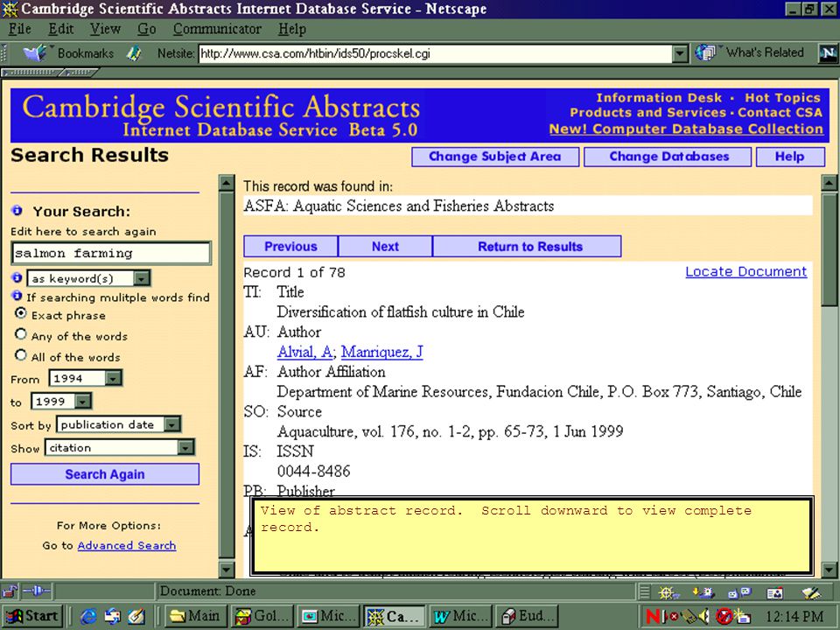
Task: Switch to the Eud... taskbar window
Action: pyautogui.click(x=528, y=617)
